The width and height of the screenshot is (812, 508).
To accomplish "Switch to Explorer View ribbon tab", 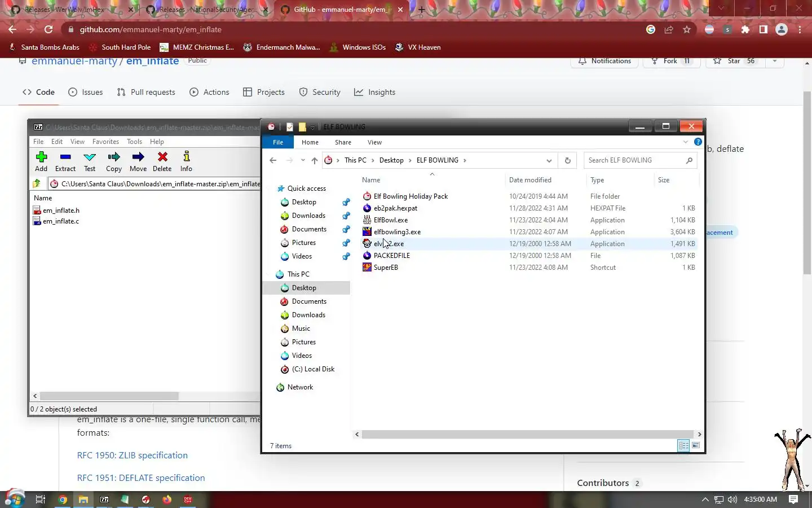I will click(x=374, y=142).
